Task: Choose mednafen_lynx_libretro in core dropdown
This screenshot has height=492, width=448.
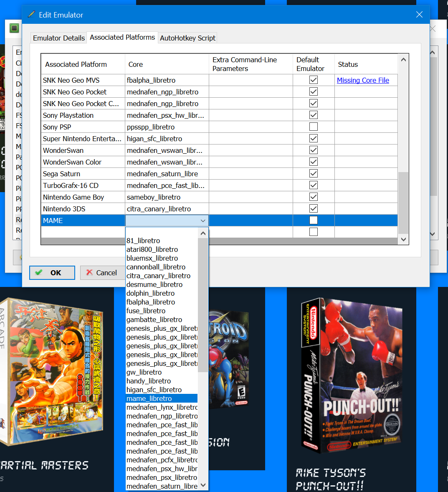Action: (x=161, y=407)
